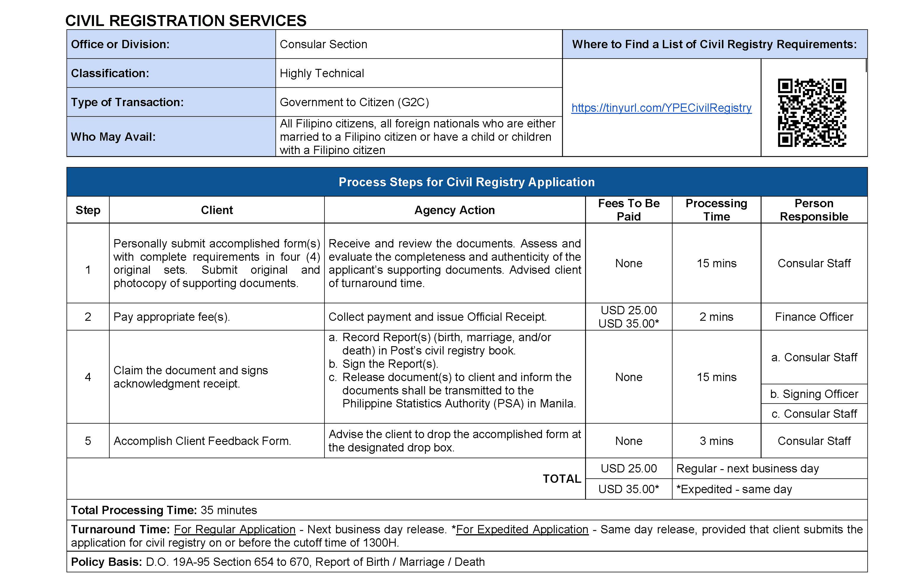Click the 'Policy Basis:' line
914x588 pixels.
click(277, 562)
